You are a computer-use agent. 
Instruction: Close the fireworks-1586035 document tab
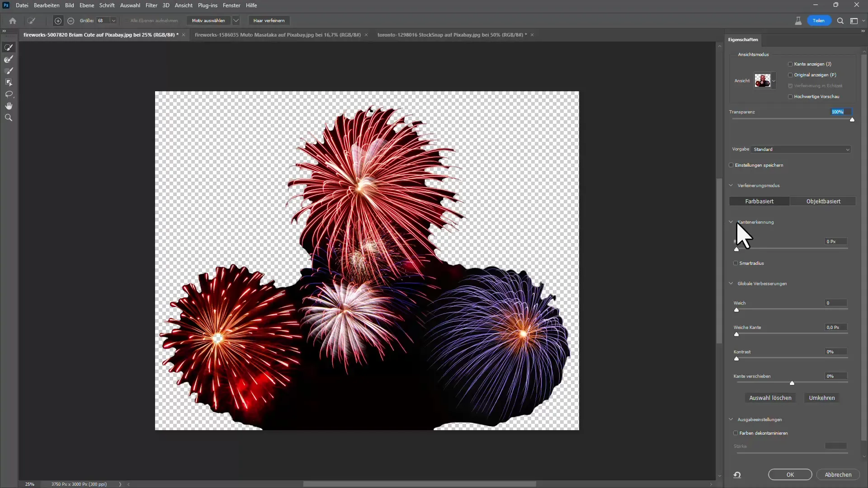pyautogui.click(x=366, y=35)
